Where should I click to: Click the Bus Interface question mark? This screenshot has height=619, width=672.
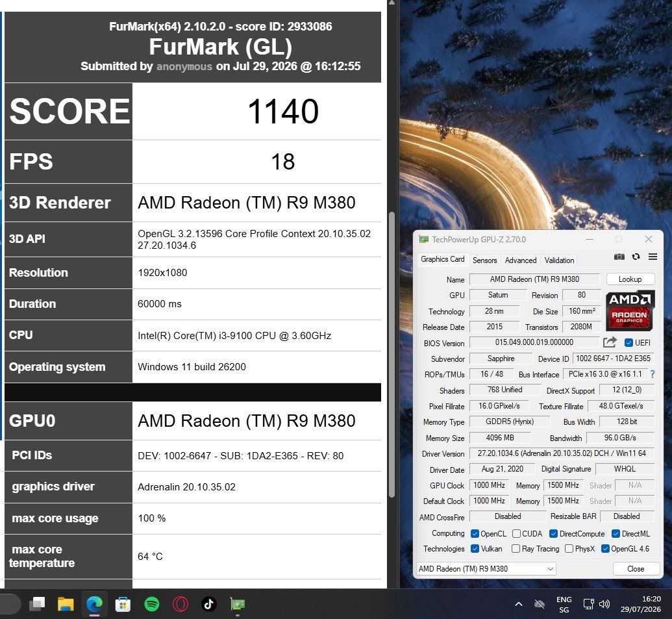[653, 374]
